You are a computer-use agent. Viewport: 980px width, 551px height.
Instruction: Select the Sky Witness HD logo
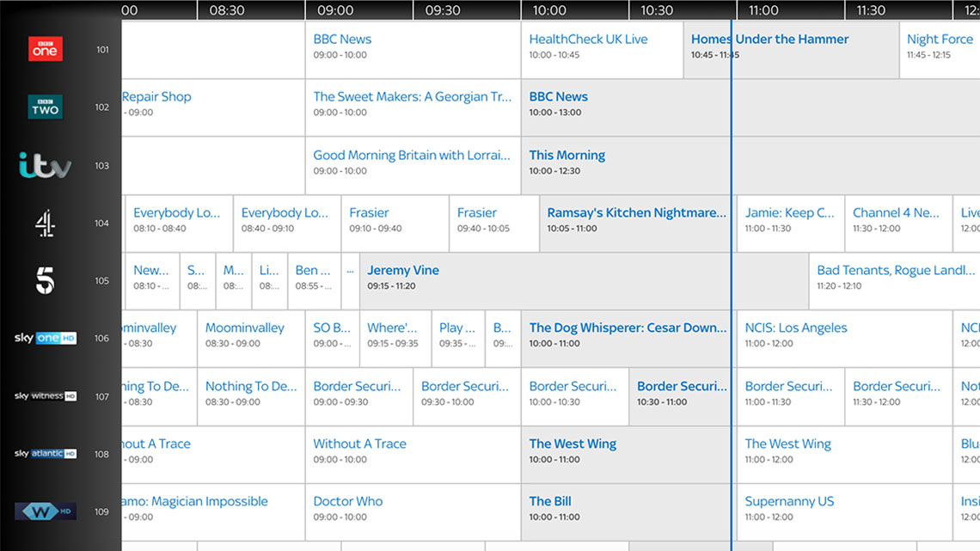45,396
